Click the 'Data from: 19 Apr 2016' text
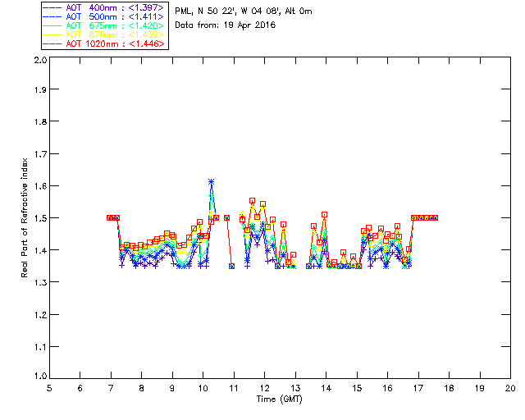The image size is (525, 420). coord(226,25)
